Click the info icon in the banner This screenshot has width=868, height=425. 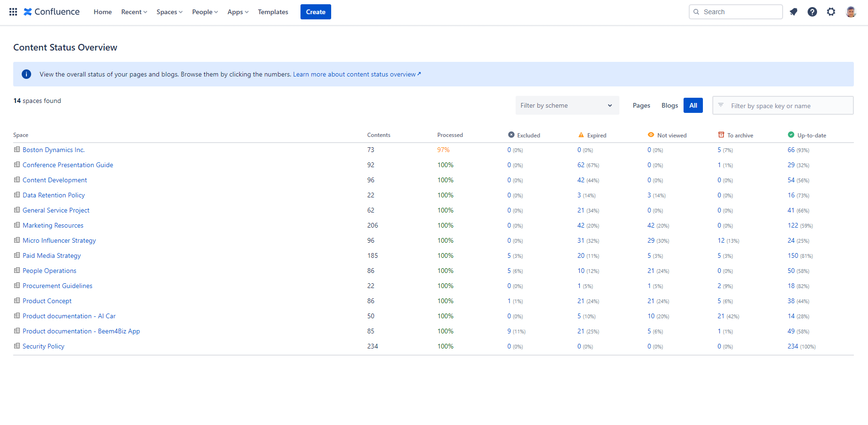point(26,74)
